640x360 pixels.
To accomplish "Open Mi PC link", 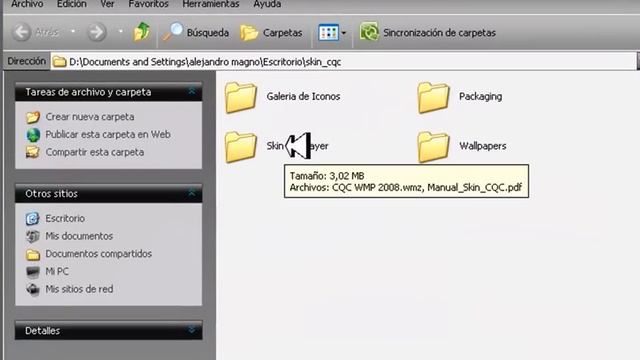I will click(57, 271).
